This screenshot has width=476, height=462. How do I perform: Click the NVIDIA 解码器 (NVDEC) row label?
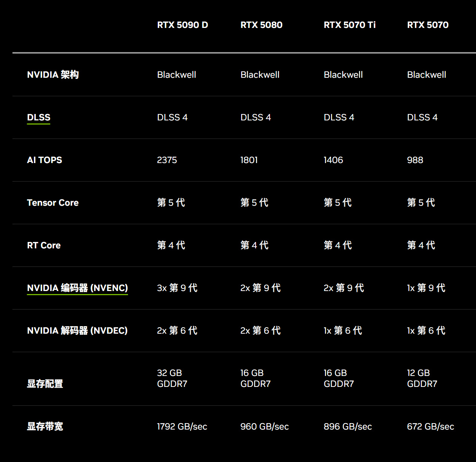point(77,331)
